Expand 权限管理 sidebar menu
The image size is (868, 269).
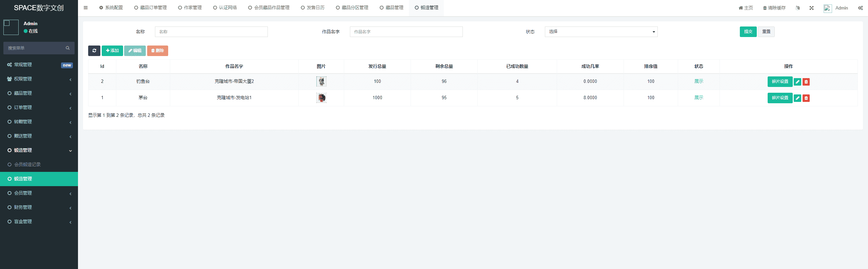(x=39, y=79)
